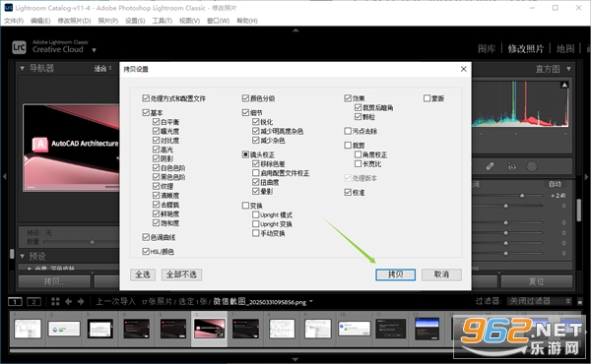Click the 拷贝... button in left panel
Screen dimensions: 591x364
pos(54,281)
